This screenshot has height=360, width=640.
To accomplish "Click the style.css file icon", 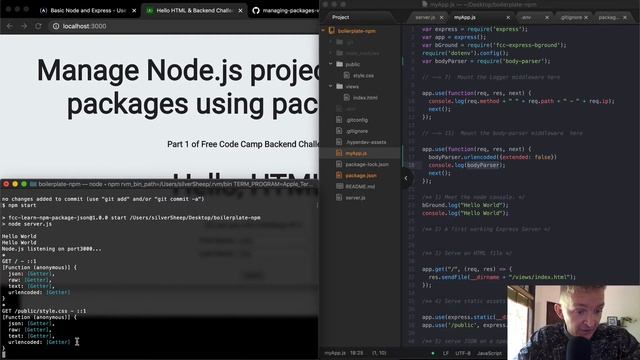I will (347, 75).
